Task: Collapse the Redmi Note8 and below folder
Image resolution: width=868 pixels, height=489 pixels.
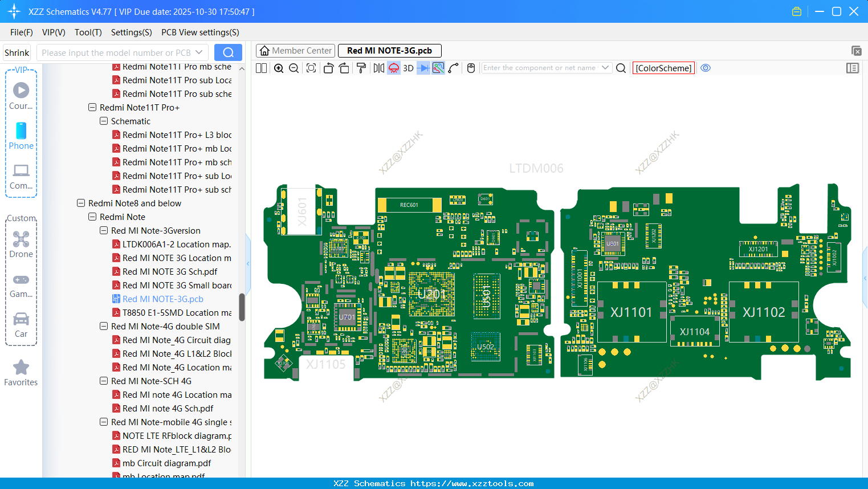Action: [x=81, y=203]
